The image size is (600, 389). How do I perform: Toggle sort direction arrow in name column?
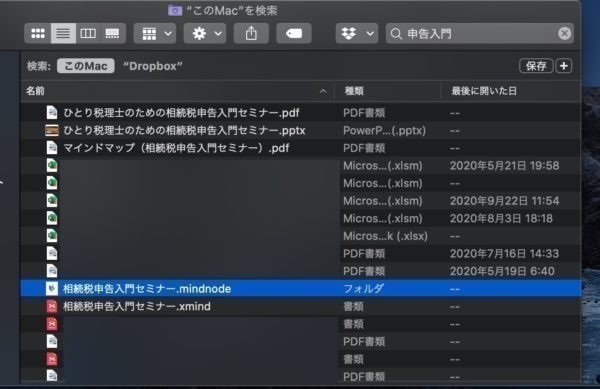tap(323, 91)
